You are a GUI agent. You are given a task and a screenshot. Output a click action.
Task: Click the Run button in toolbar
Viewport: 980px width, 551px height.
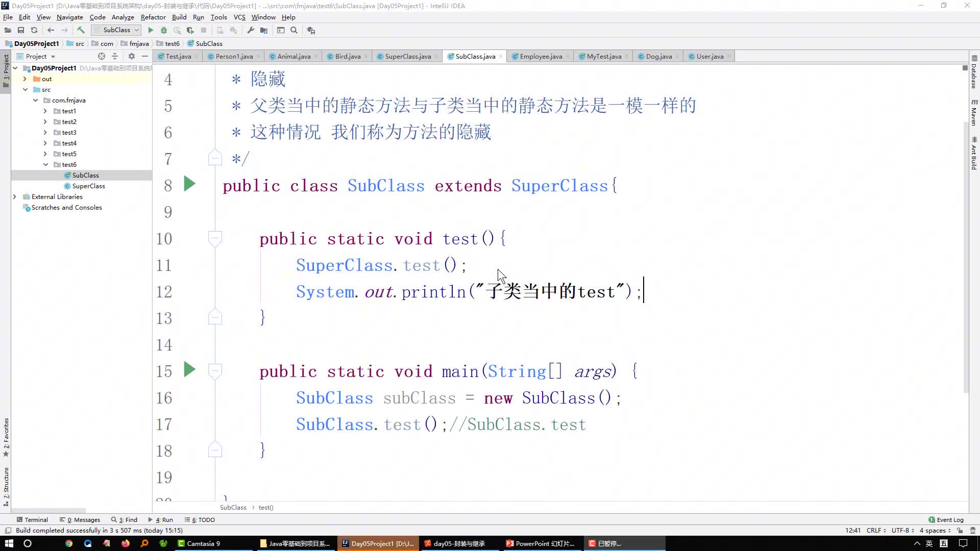click(150, 30)
